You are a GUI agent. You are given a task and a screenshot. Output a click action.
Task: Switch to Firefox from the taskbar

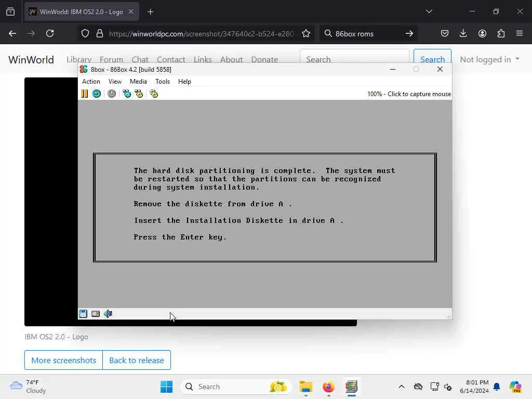click(328, 387)
